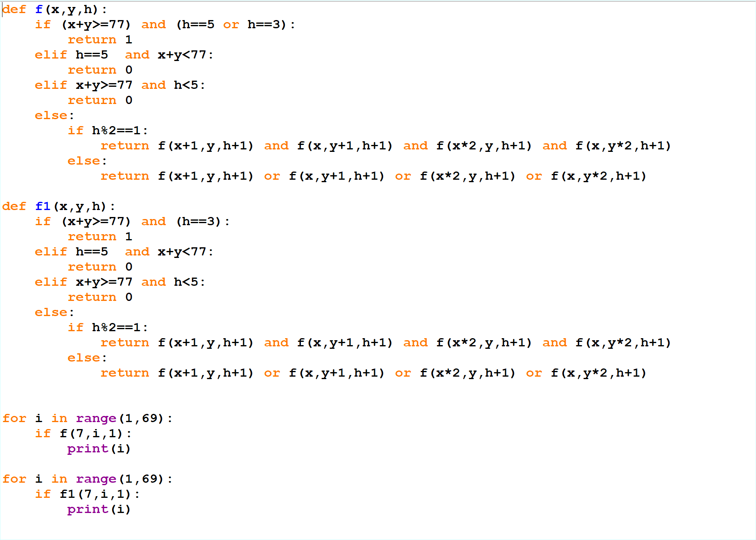Click the last print(i) statement

(99, 509)
